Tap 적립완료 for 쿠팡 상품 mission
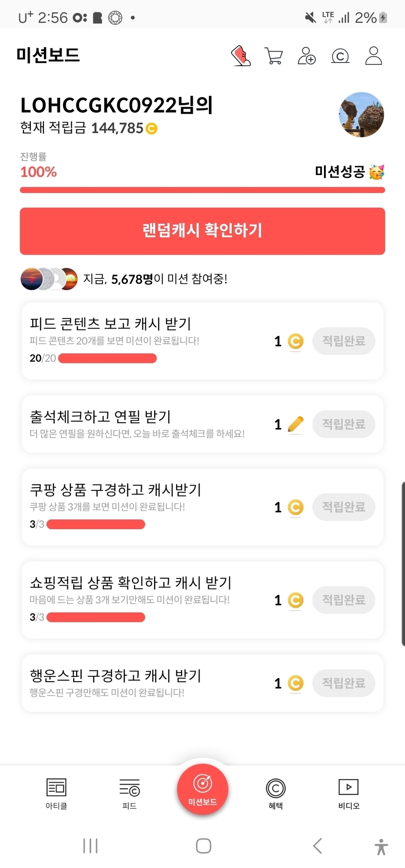The height and width of the screenshot is (868, 405). coord(344,507)
